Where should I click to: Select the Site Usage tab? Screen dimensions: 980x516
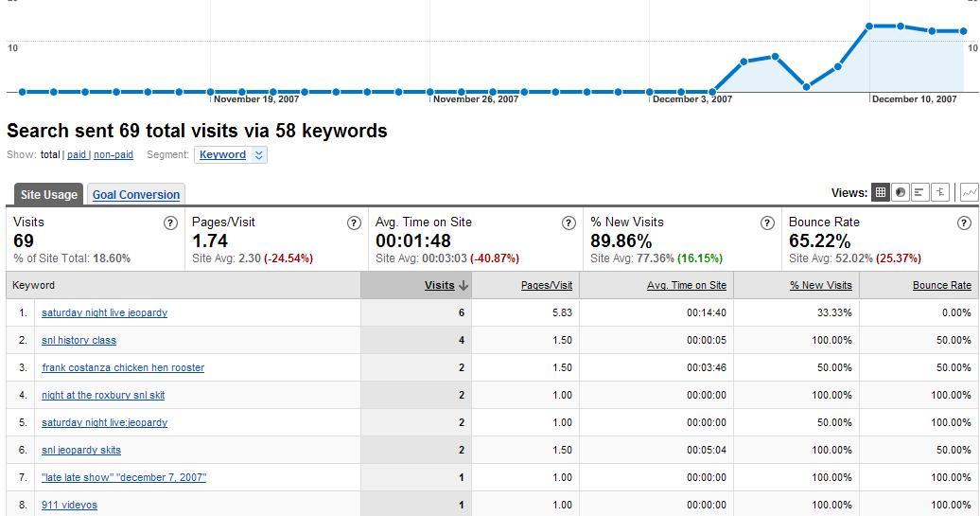click(x=49, y=194)
